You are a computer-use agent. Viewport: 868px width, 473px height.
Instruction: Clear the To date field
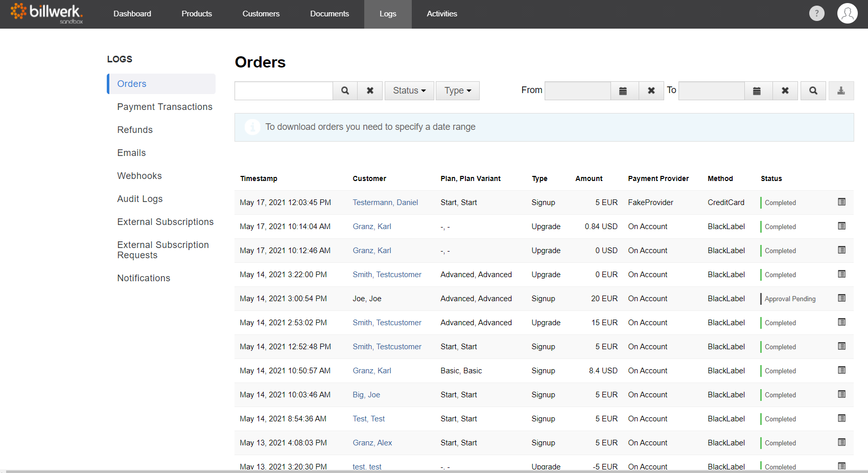pyautogui.click(x=785, y=91)
